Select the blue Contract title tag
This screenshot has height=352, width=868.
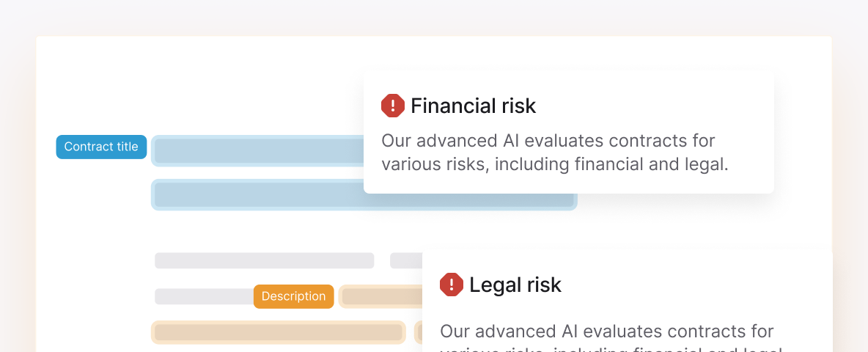coord(101,147)
